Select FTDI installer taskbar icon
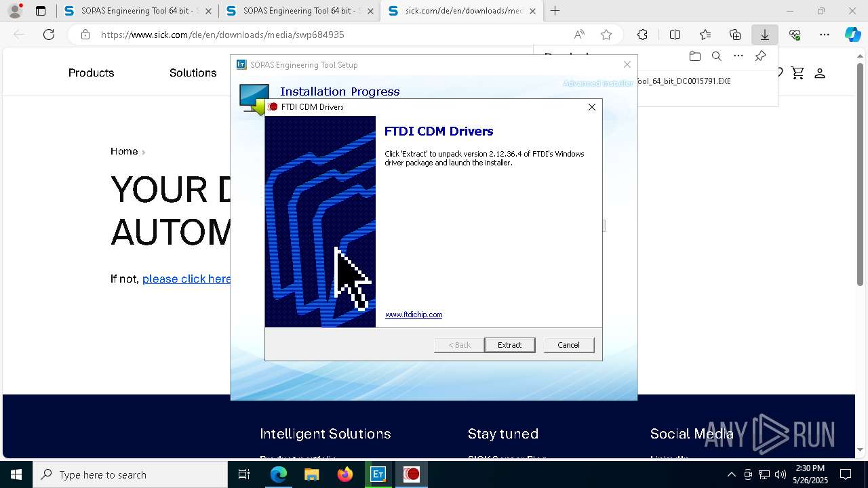The image size is (868, 488). (412, 474)
